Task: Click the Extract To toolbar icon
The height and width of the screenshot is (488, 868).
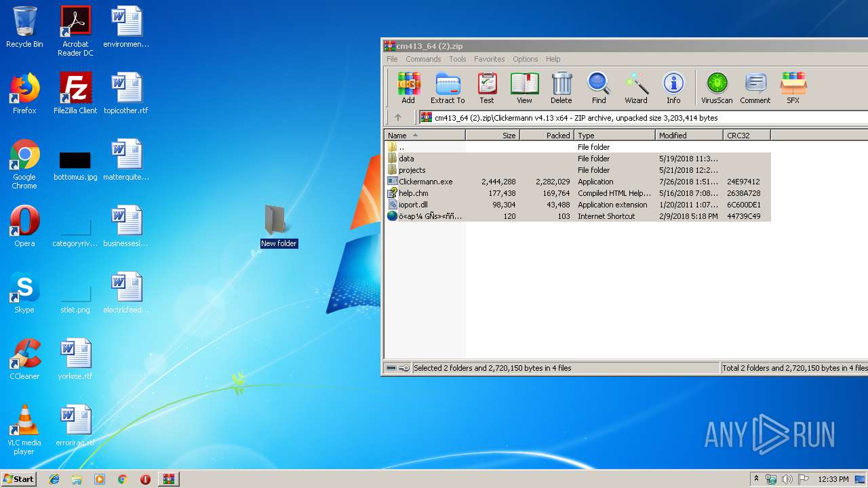Action: coord(448,88)
